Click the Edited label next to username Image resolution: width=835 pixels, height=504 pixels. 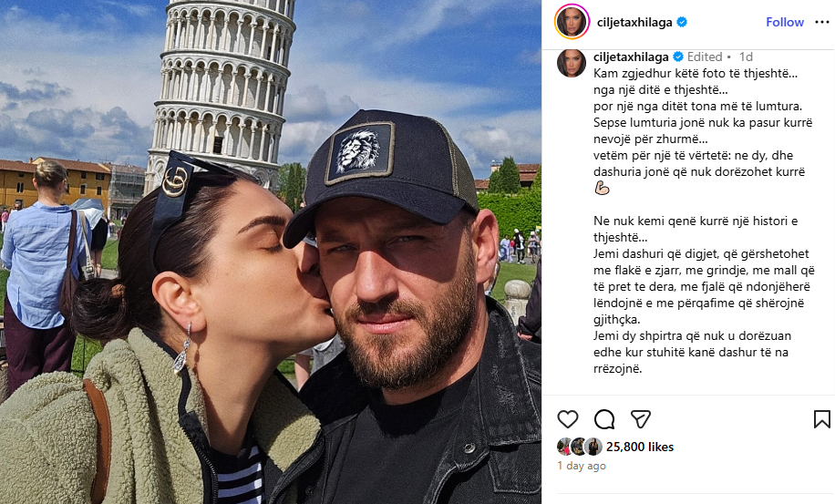705,57
